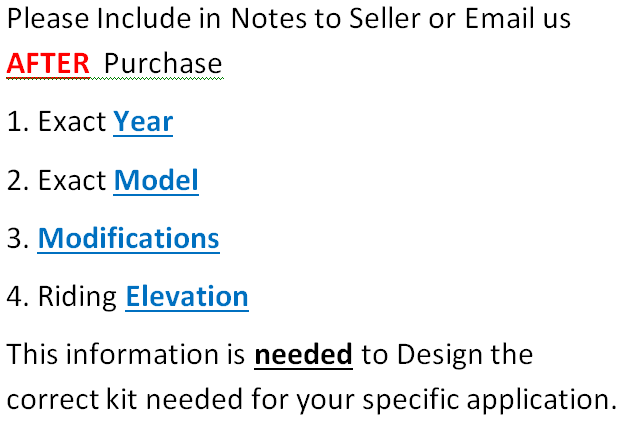The width and height of the screenshot is (638, 435).
Task: Click the list number "4."
Action: point(18,297)
